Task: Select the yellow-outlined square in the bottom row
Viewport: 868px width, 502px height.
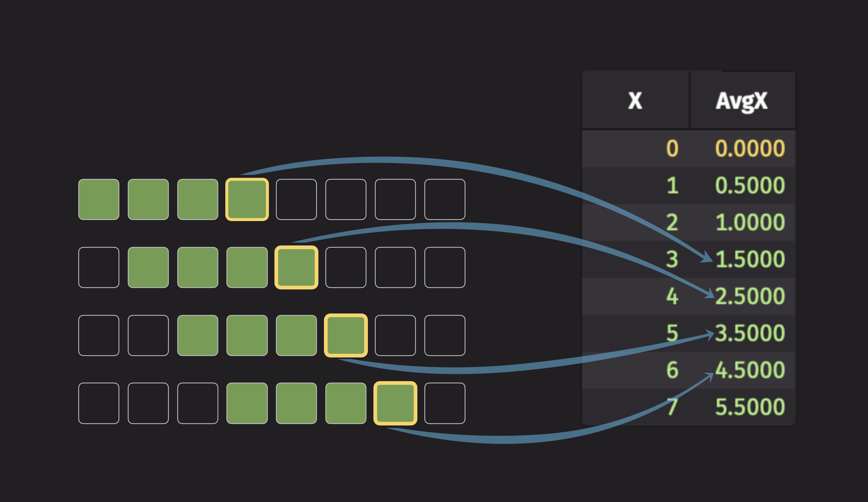Action: click(x=395, y=403)
